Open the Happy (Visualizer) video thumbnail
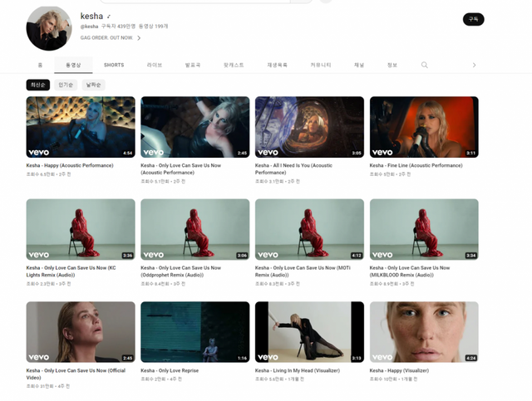532x401 pixels. pos(424,331)
